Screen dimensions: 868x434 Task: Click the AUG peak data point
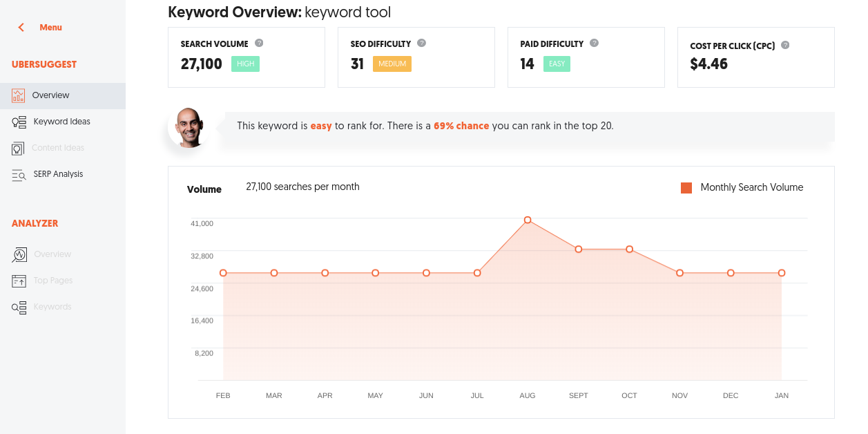(x=528, y=220)
